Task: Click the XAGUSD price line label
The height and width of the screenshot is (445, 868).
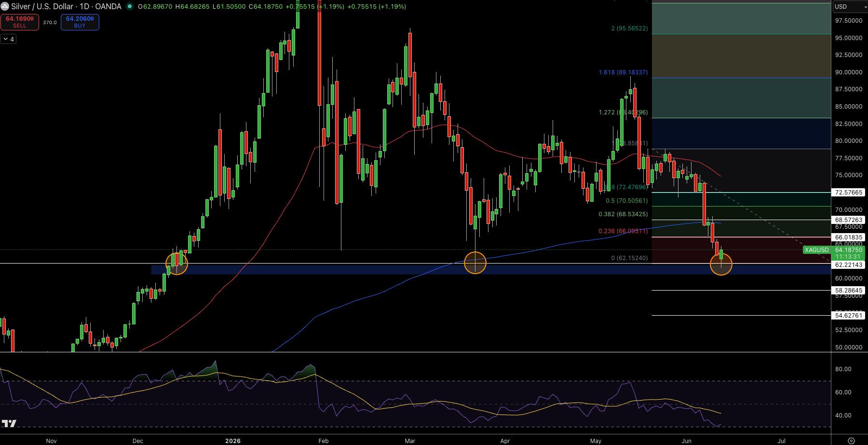Action: (817, 250)
